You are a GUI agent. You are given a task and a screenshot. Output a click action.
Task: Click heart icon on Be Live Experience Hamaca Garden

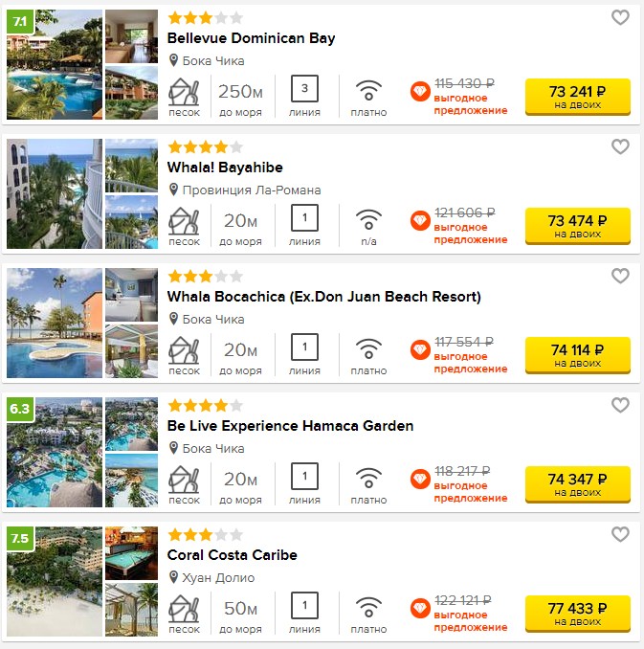[620, 405]
